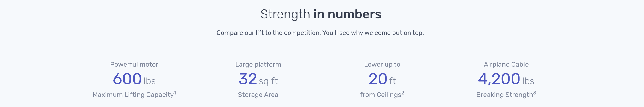Click the 'Airplane Cable' label
Viewport: 644px width, 107px height.
pyautogui.click(x=506, y=65)
